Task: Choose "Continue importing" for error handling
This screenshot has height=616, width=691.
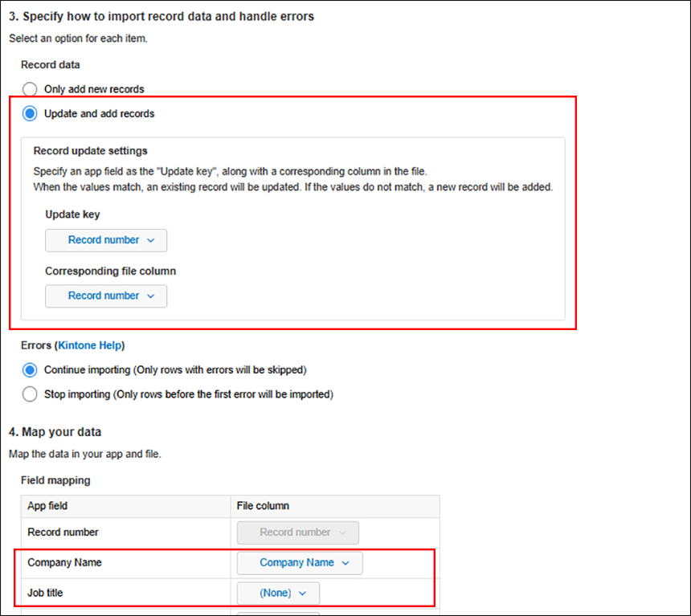Action: [30, 370]
